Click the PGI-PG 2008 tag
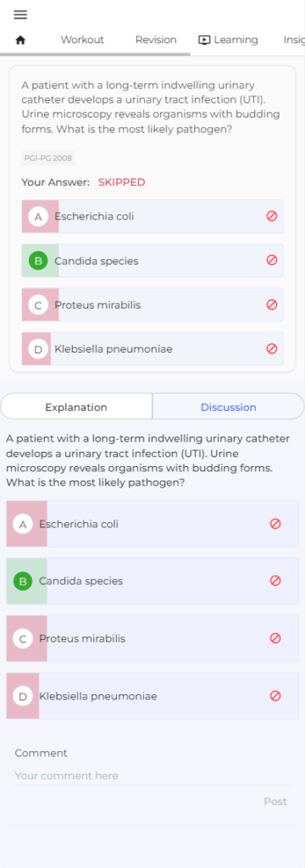 pos(48,159)
